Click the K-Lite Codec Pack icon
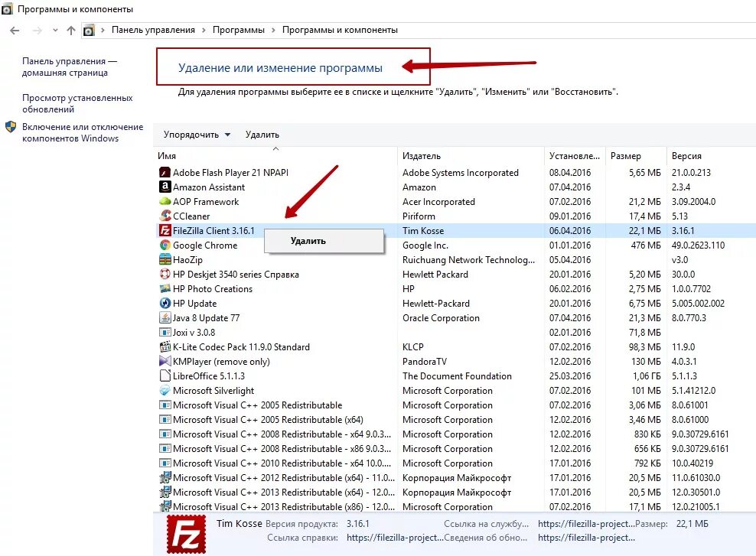The height and width of the screenshot is (556, 756). click(165, 347)
